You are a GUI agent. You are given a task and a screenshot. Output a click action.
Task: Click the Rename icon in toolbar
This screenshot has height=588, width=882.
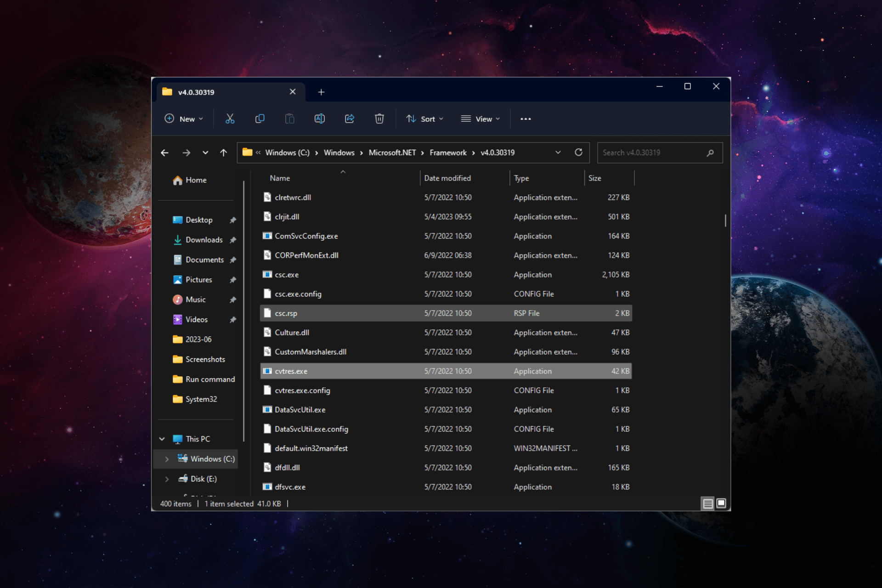click(319, 119)
